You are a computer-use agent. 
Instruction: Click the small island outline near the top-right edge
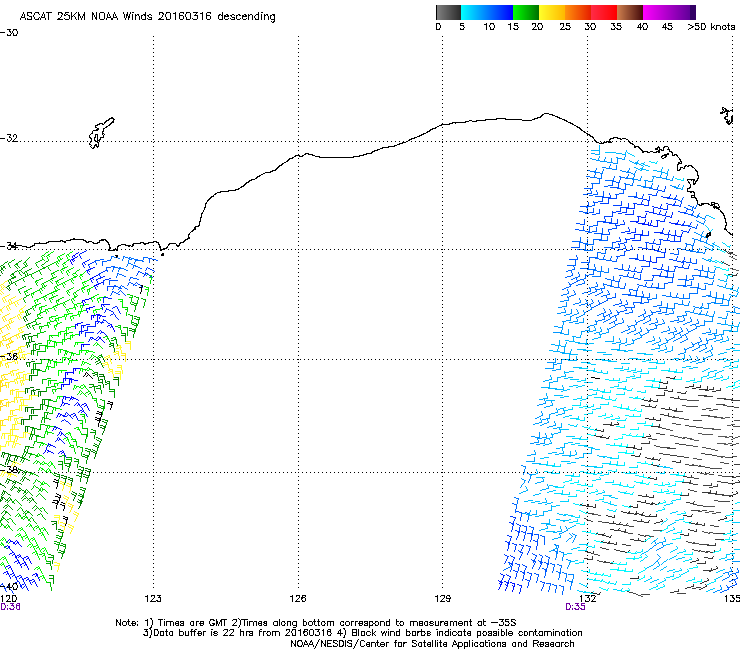(727, 116)
